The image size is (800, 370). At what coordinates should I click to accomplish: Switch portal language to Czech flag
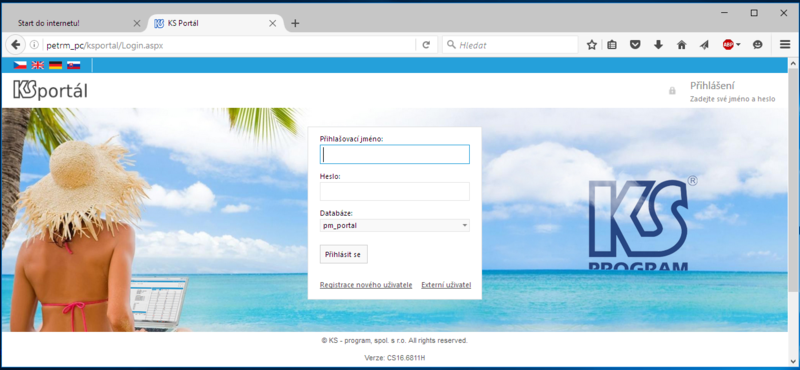click(x=20, y=65)
